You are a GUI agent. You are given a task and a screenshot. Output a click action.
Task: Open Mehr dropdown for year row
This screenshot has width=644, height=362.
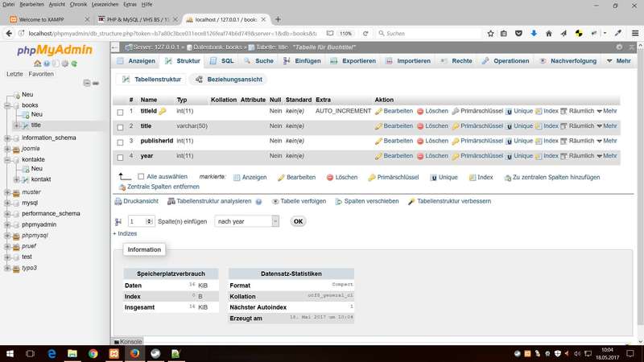[x=607, y=156]
